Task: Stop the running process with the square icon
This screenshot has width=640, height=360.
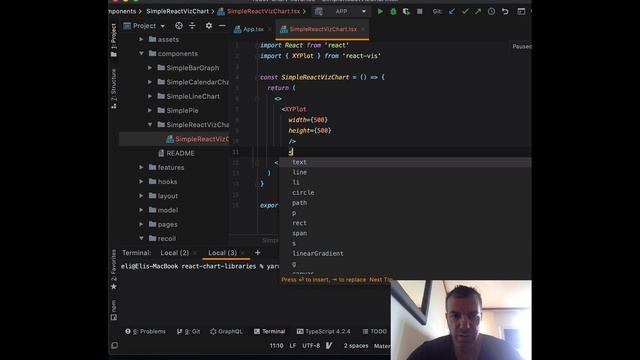Action: (x=420, y=11)
